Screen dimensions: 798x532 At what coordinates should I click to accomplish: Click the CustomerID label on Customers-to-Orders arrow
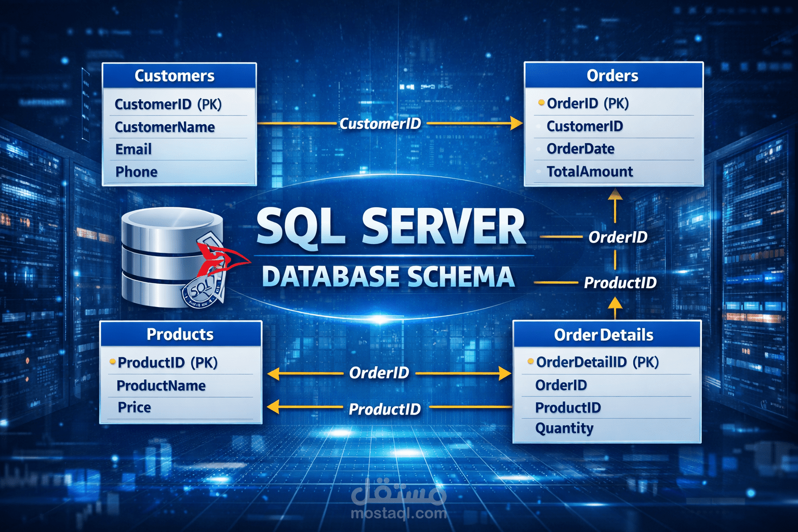(380, 124)
